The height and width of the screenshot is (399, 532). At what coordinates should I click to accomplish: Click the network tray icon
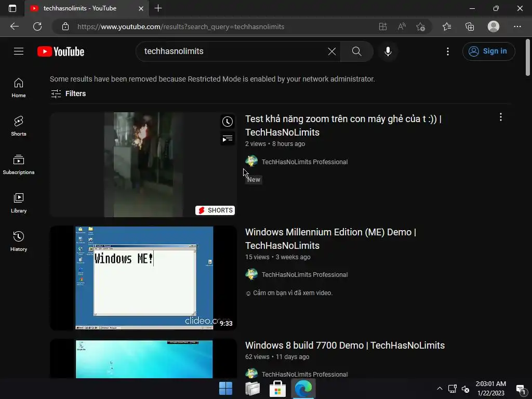tap(452, 389)
